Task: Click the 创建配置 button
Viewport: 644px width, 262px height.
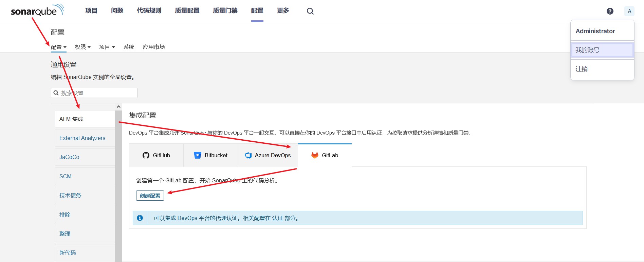Action: [150, 196]
